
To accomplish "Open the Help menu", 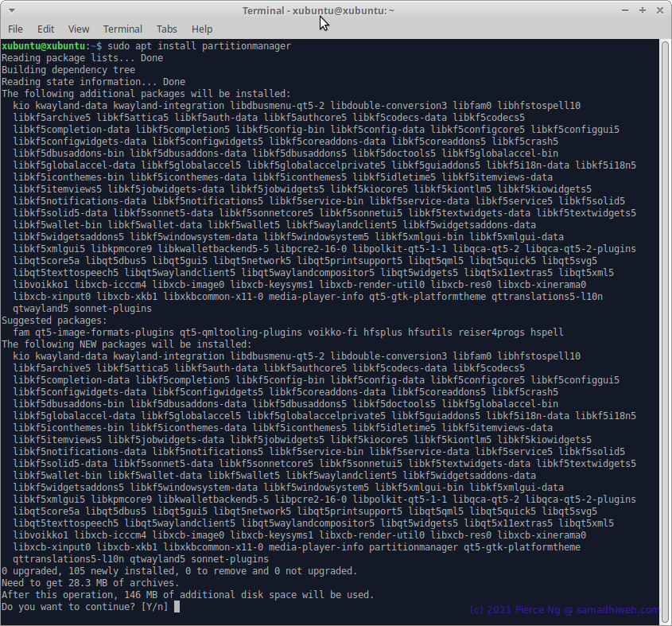I will tap(202, 29).
